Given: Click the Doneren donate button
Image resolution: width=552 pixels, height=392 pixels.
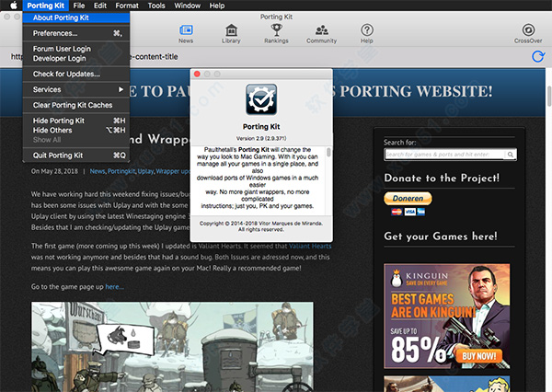Looking at the screenshot, I should pyautogui.click(x=408, y=198).
